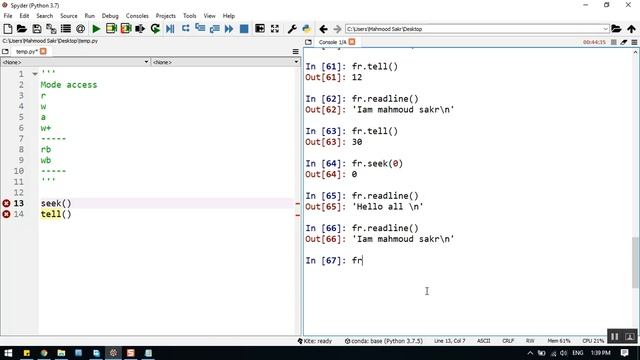This screenshot has height=360, width=640.
Task: Step return debugger icon
Action: click(214, 29)
